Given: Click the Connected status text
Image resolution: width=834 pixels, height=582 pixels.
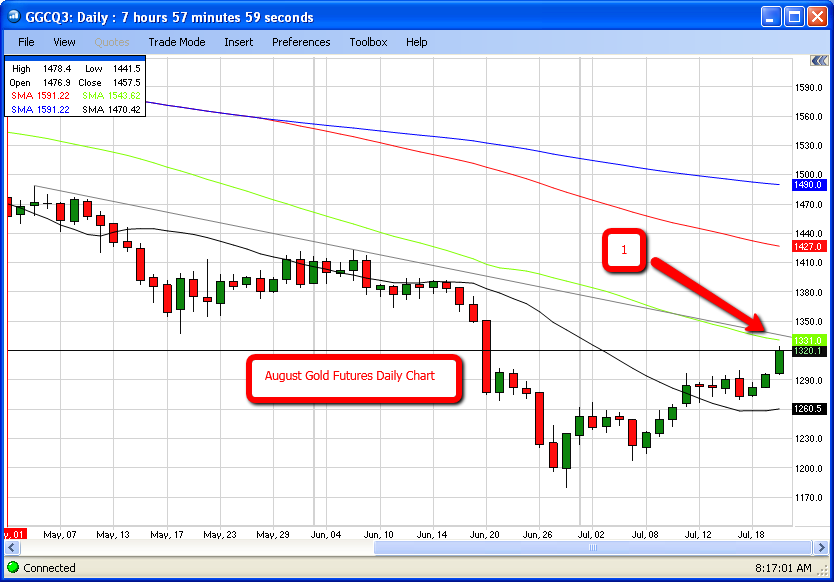Looking at the screenshot, I should pos(49,568).
